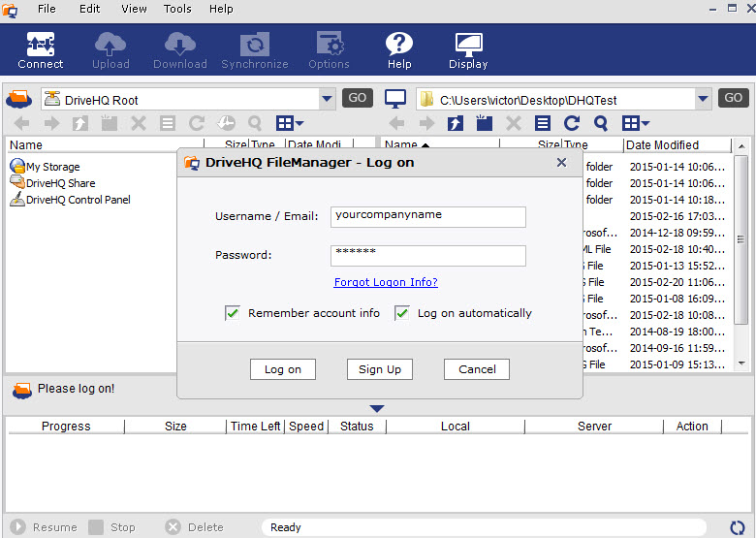
Task: Open the File menu
Action: click(x=47, y=9)
